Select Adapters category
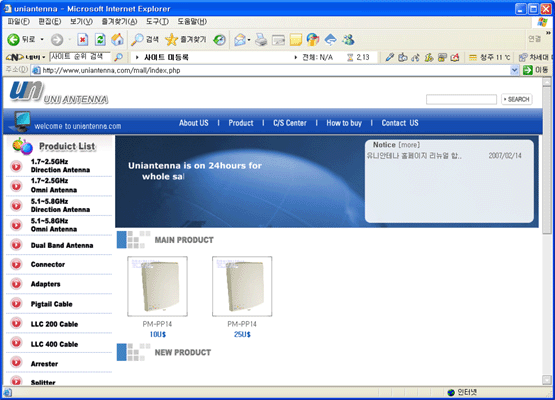The height and width of the screenshot is (400, 555). coord(45,284)
